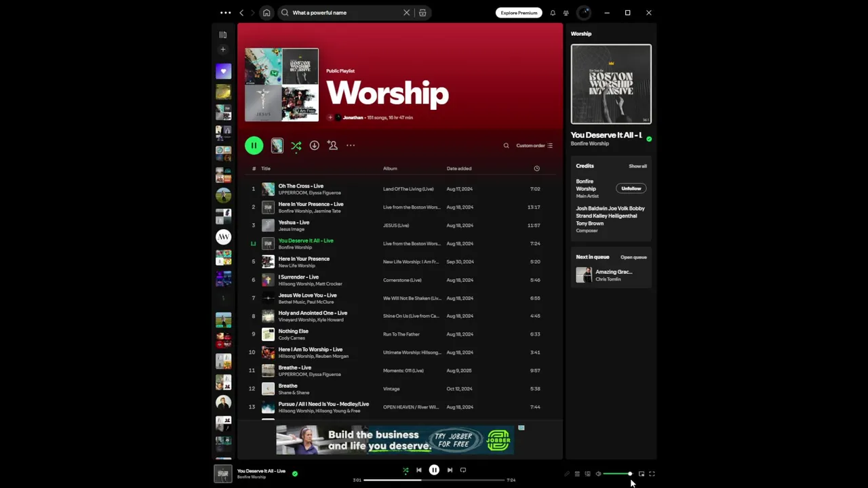The height and width of the screenshot is (488, 868).
Task: Create a new playlist with plus icon
Action: [222, 49]
